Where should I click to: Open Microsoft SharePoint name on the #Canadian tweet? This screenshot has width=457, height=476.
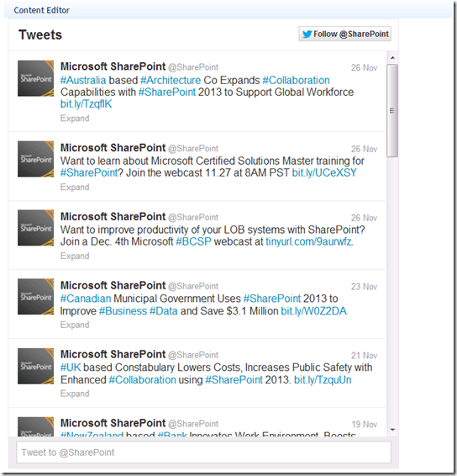point(113,285)
